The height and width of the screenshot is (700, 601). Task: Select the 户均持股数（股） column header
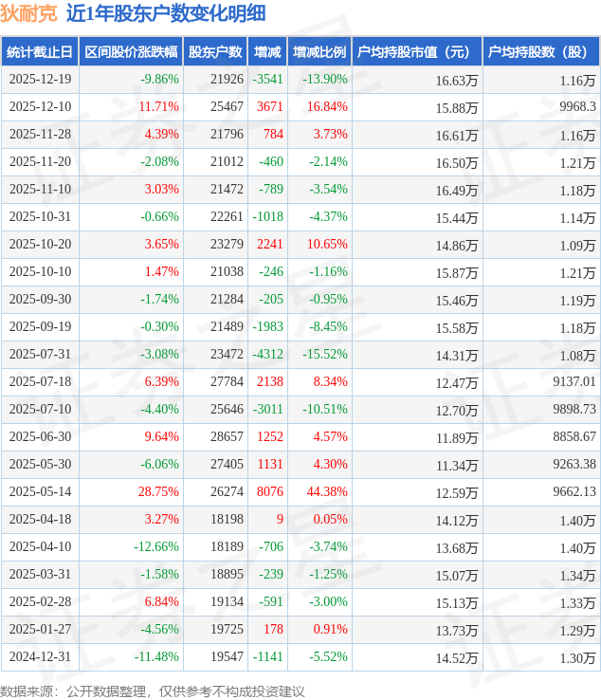[x=541, y=52]
